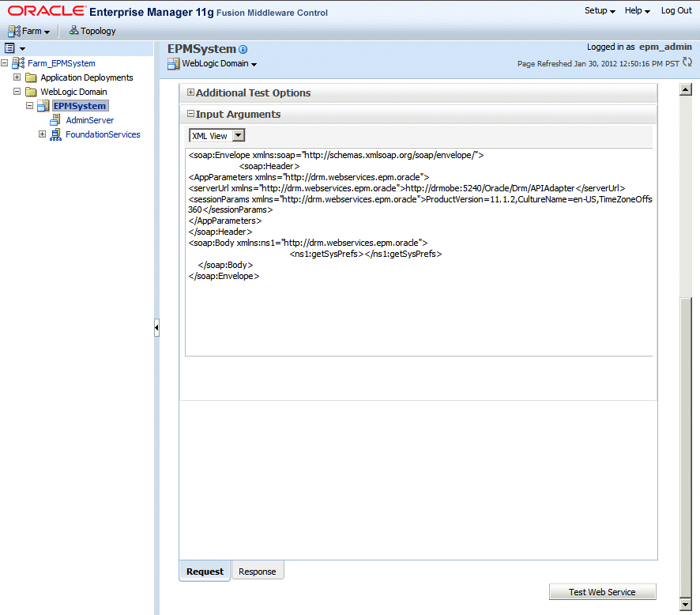The width and height of the screenshot is (700, 615).
Task: Collapse the Farm_EPMSystem tree node
Action: point(5,63)
